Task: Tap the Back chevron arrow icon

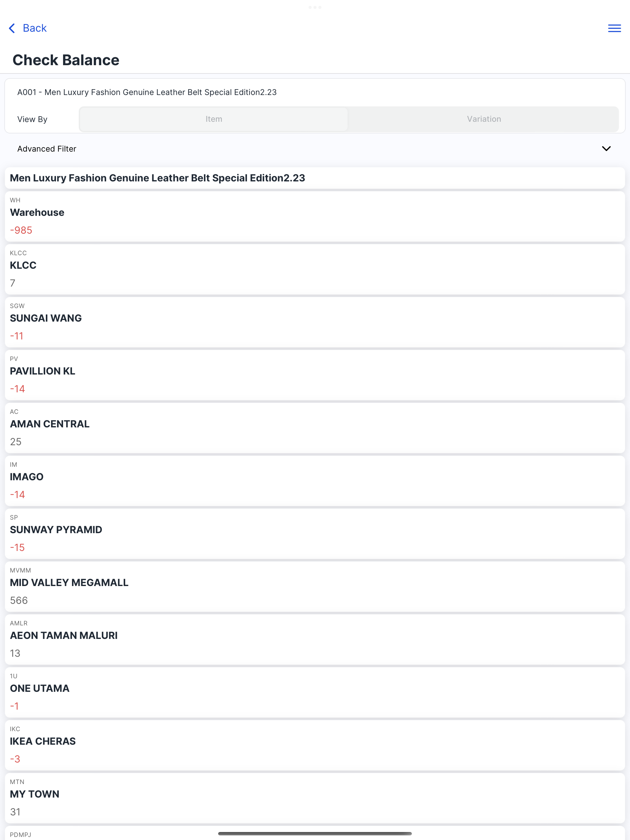Action: (x=12, y=28)
